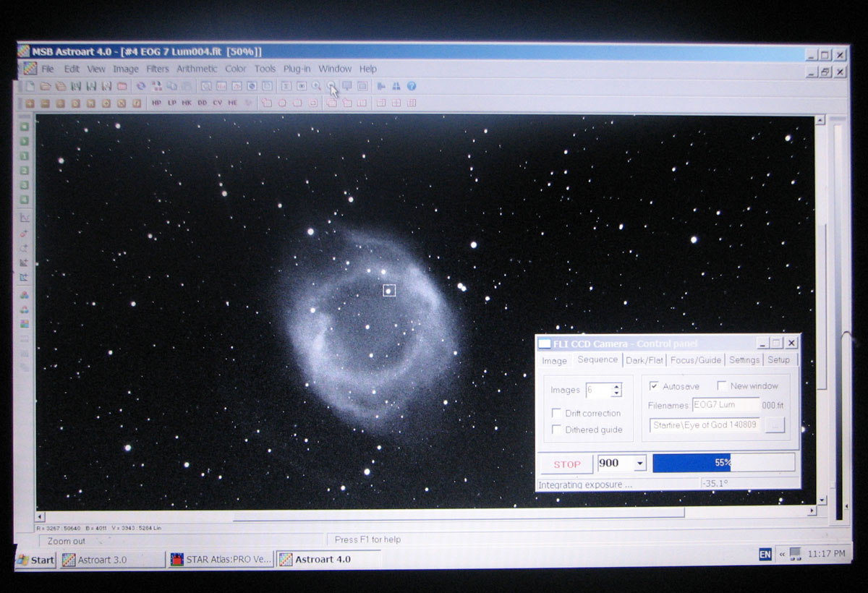This screenshot has width=868, height=593.
Task: Switch to the Image tab in CCD panel
Action: tap(554, 360)
